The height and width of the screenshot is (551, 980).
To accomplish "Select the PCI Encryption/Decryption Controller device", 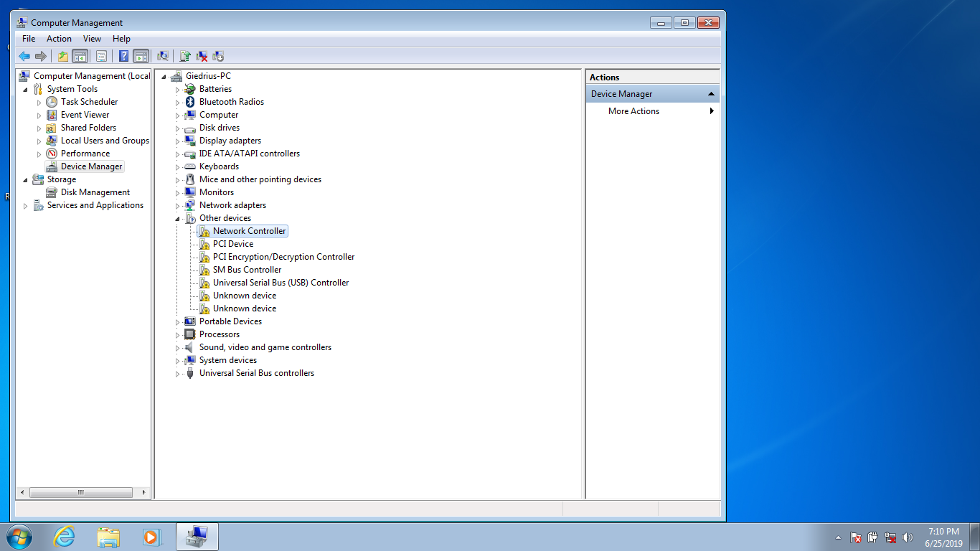I will [283, 257].
